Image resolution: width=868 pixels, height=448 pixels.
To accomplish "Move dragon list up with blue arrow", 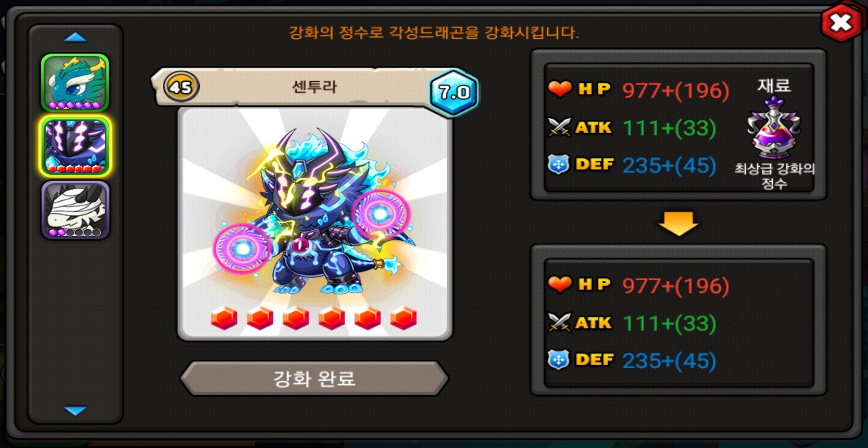I will (75, 38).
